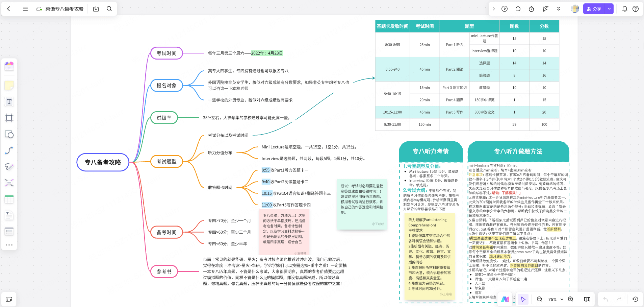Select the root node 专八备考攻略
This screenshot has width=644, height=307.
pyautogui.click(x=103, y=162)
